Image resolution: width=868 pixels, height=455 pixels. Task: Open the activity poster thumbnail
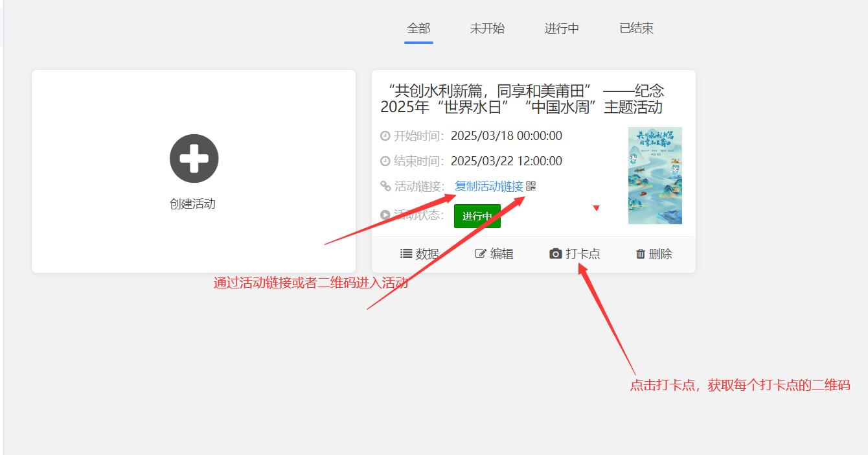[x=655, y=176]
